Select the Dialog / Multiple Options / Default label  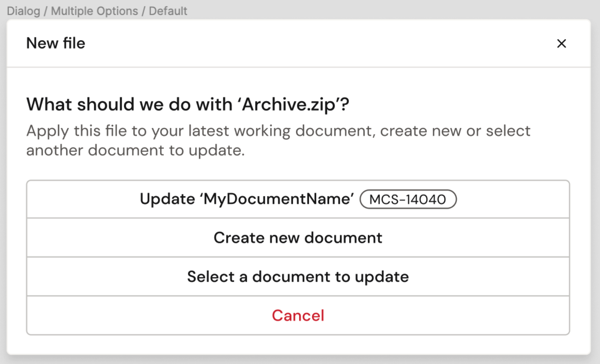point(97,11)
